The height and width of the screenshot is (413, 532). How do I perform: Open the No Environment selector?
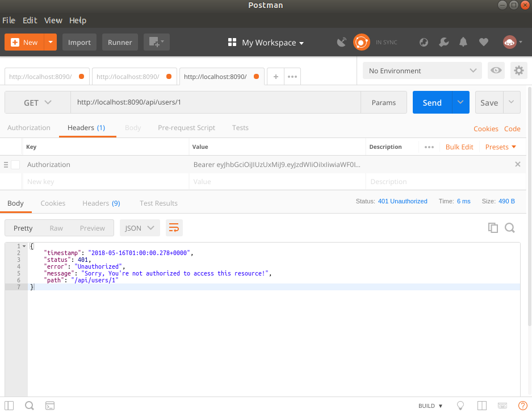(422, 70)
